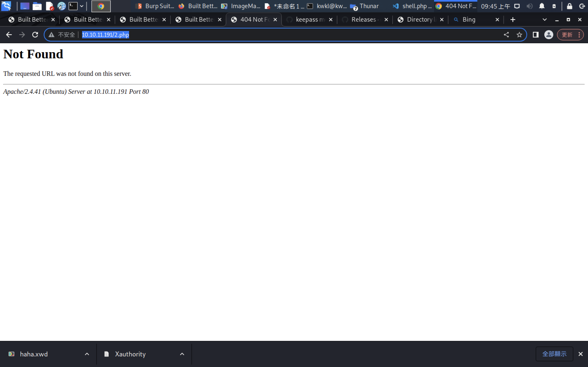Image resolution: width=588 pixels, height=367 pixels.
Task: Open a new browser tab
Action: (x=513, y=20)
